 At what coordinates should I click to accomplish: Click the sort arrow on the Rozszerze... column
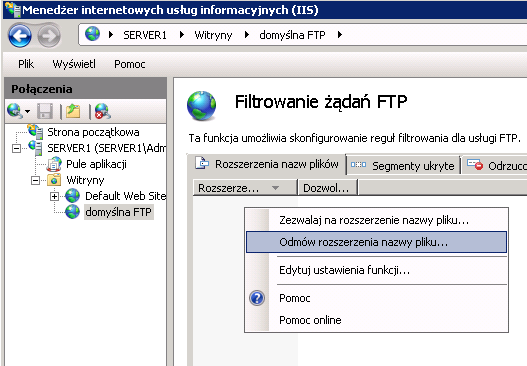tap(276, 188)
